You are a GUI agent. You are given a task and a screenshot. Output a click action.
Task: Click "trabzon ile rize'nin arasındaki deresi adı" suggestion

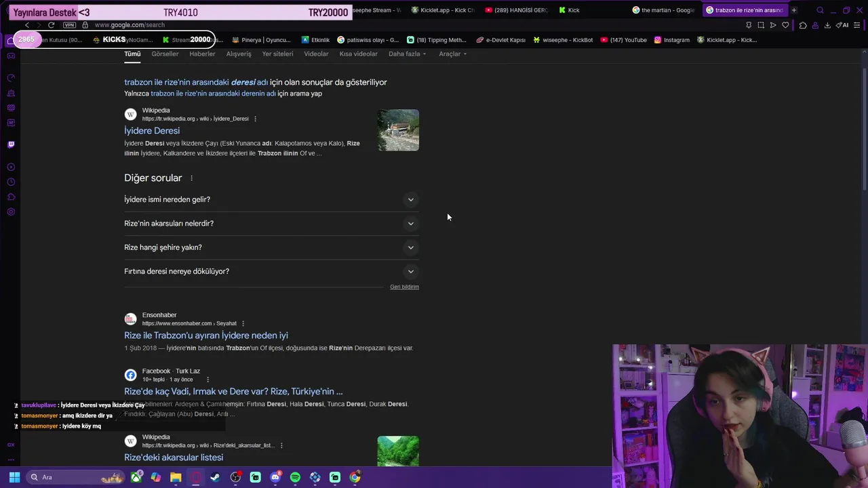196,82
